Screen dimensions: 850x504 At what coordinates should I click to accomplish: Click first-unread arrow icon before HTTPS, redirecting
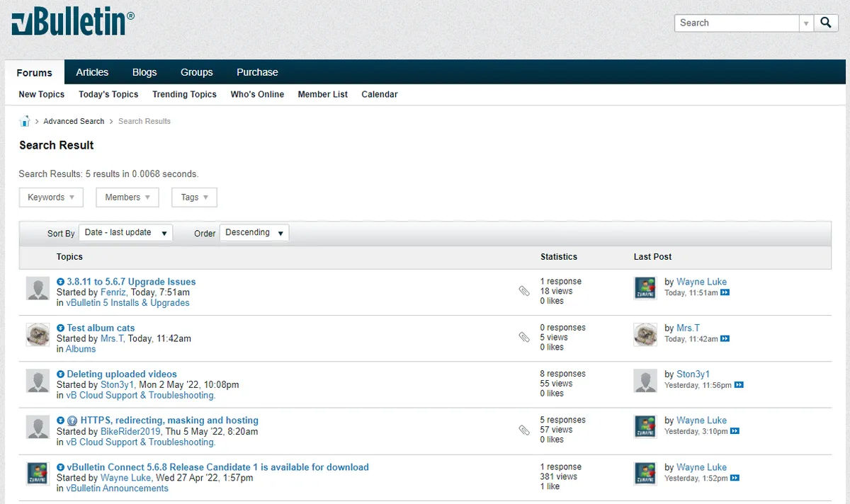(60, 420)
